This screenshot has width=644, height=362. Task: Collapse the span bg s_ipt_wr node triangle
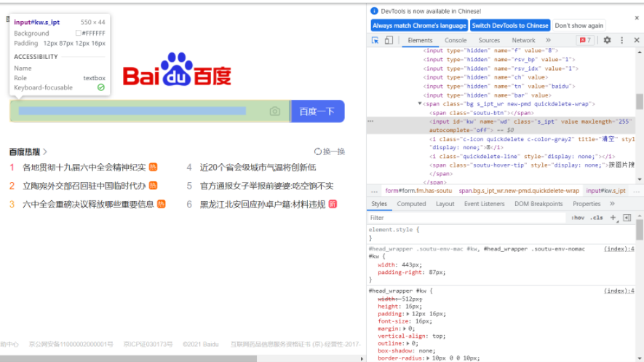tap(420, 104)
